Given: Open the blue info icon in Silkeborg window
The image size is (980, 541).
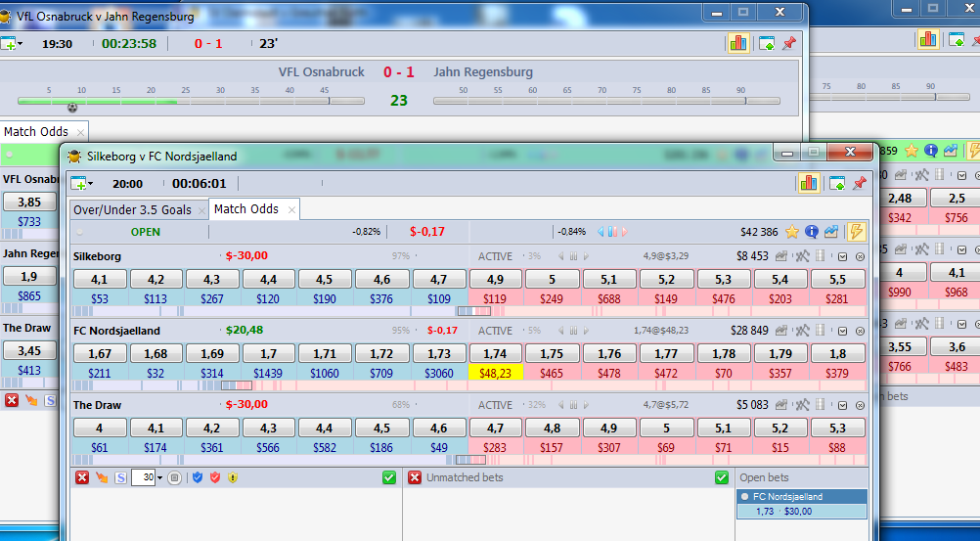Looking at the screenshot, I should coord(811,232).
